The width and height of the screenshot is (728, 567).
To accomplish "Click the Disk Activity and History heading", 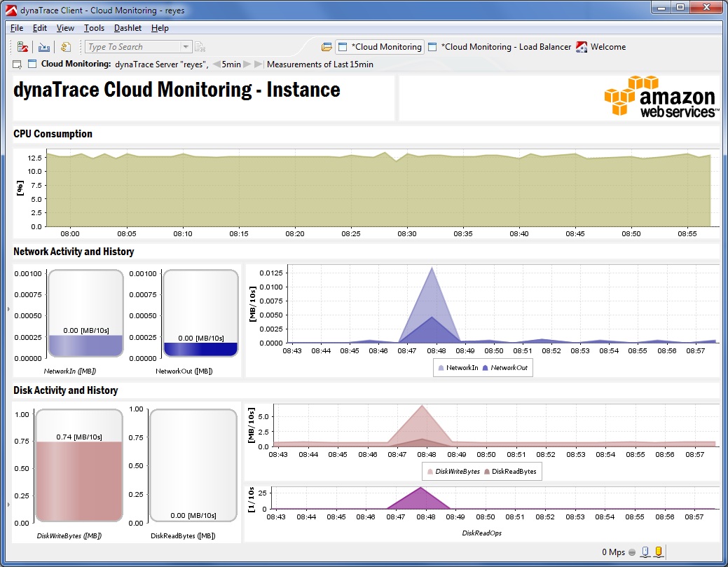I will pyautogui.click(x=65, y=390).
